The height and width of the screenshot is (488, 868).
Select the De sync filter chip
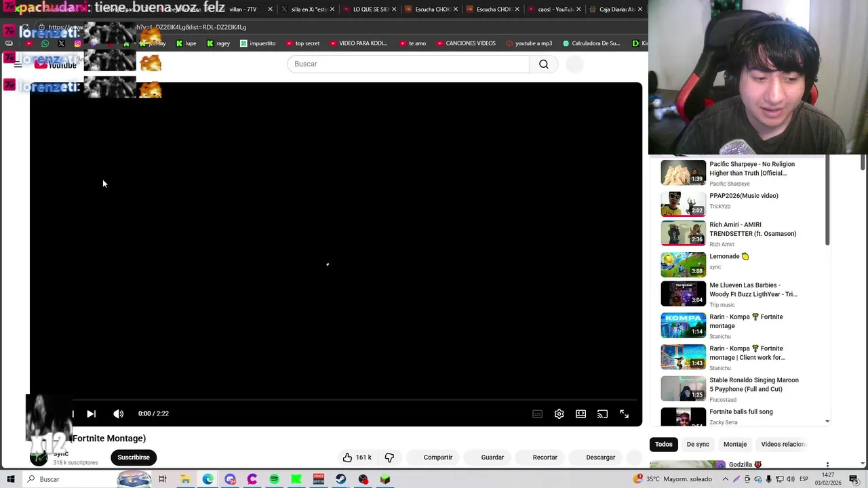(698, 445)
